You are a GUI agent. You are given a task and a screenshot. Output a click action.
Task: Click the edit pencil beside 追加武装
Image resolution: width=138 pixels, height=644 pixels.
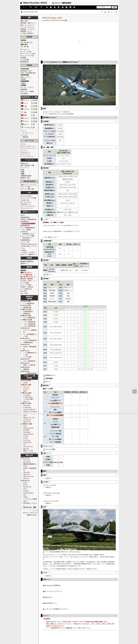[x=50, y=278]
